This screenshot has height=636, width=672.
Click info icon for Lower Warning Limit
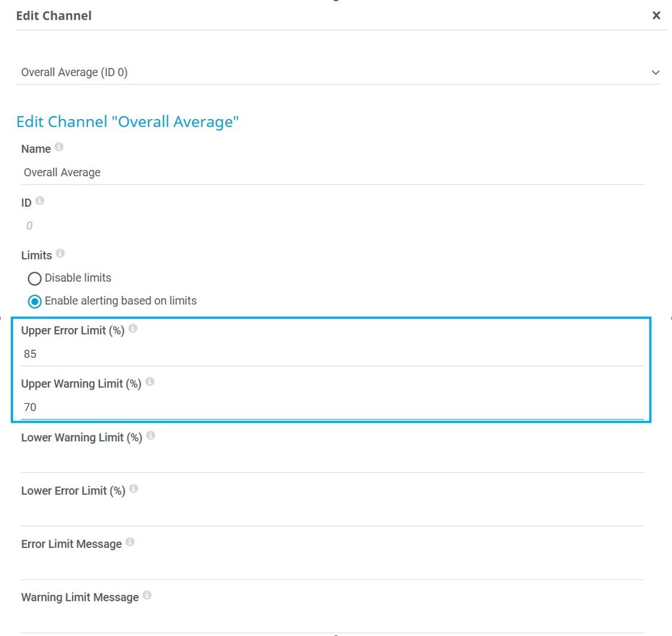[x=151, y=436]
